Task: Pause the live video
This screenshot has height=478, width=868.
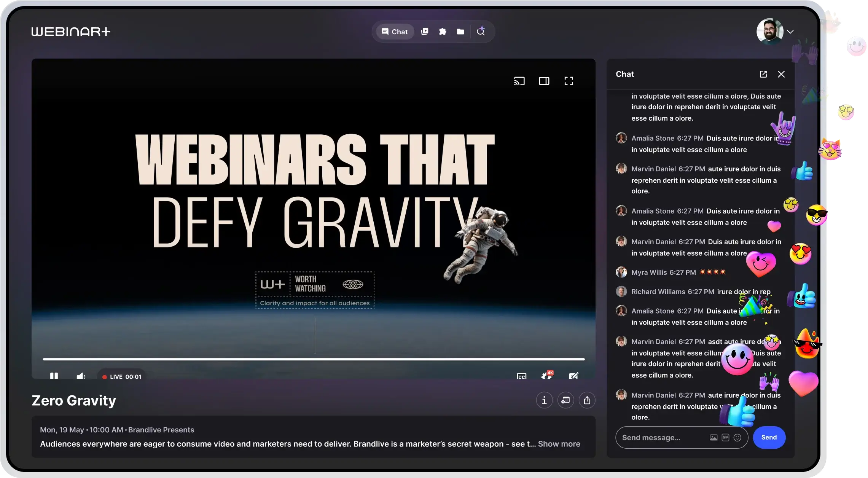Action: (x=54, y=376)
